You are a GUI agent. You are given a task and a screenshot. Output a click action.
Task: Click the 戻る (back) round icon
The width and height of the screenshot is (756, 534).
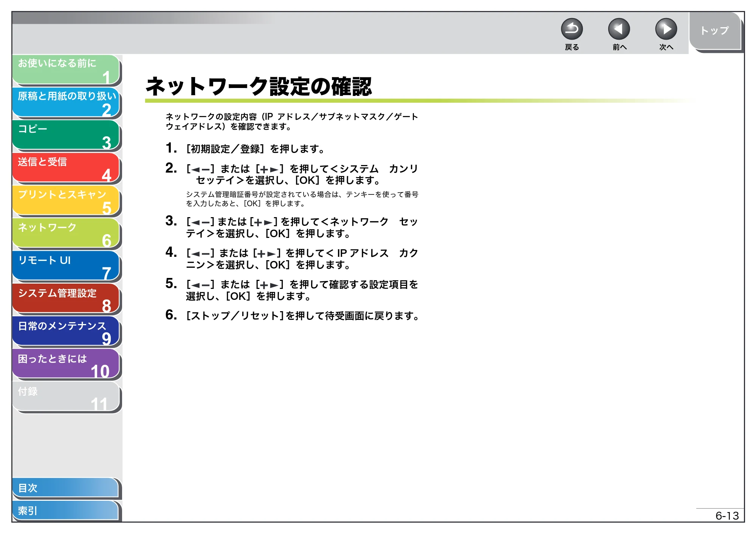tap(572, 29)
